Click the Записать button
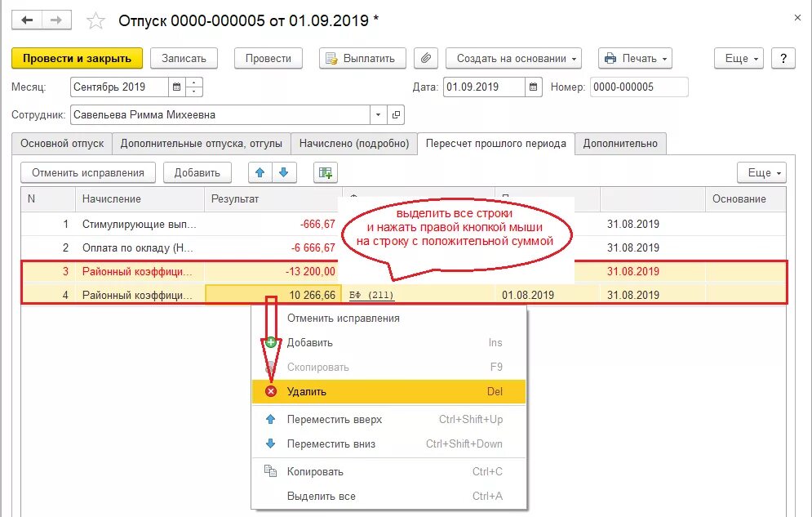Viewport: 812px width, 517px height. point(184,58)
